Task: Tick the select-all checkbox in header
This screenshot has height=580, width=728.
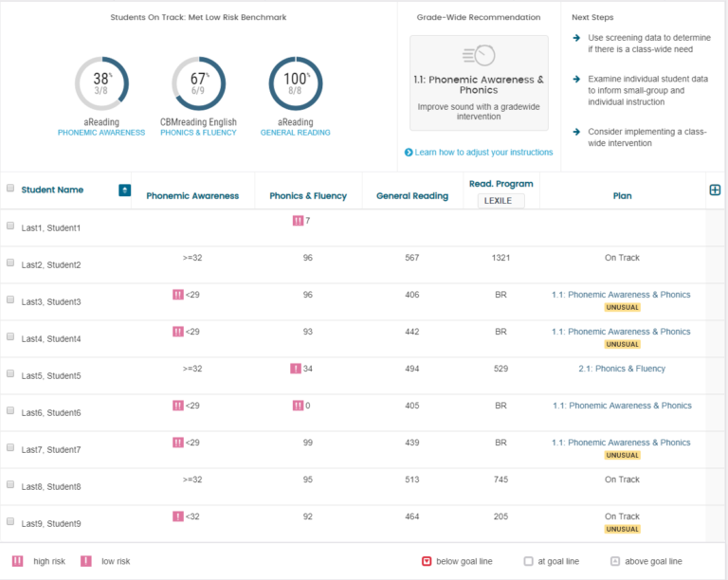Action: click(10, 189)
